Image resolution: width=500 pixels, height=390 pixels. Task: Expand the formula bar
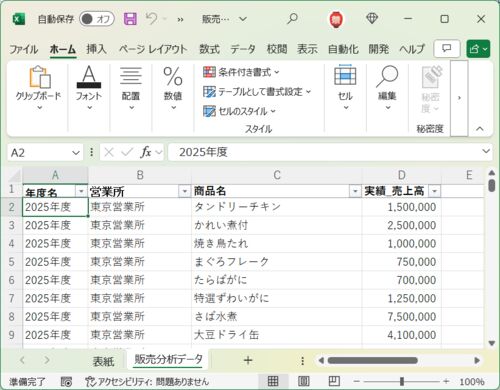pyautogui.click(x=486, y=152)
